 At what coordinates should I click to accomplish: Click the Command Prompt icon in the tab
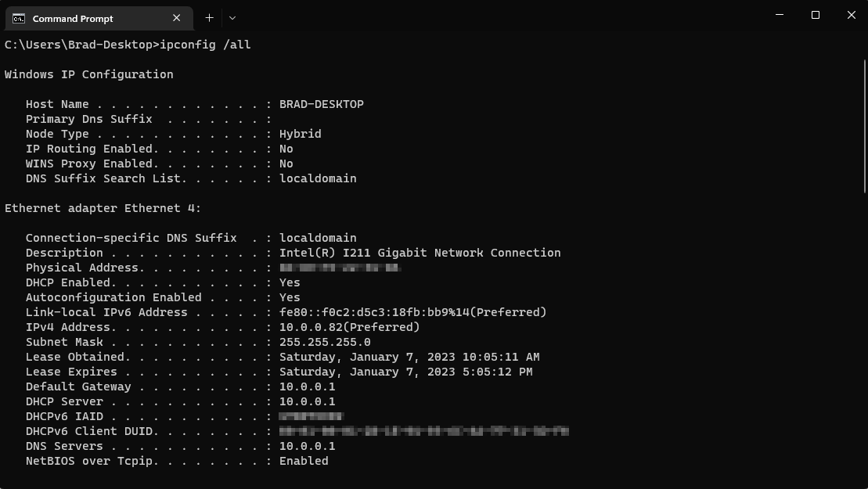pos(18,19)
